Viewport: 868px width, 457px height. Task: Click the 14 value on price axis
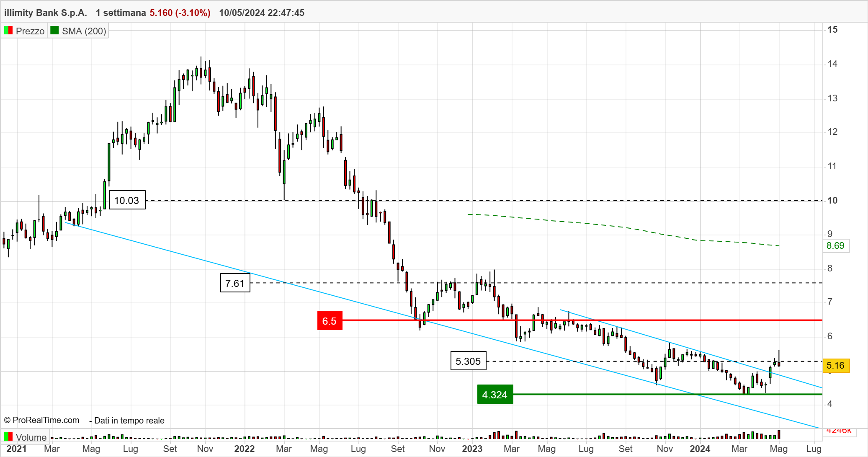point(832,64)
